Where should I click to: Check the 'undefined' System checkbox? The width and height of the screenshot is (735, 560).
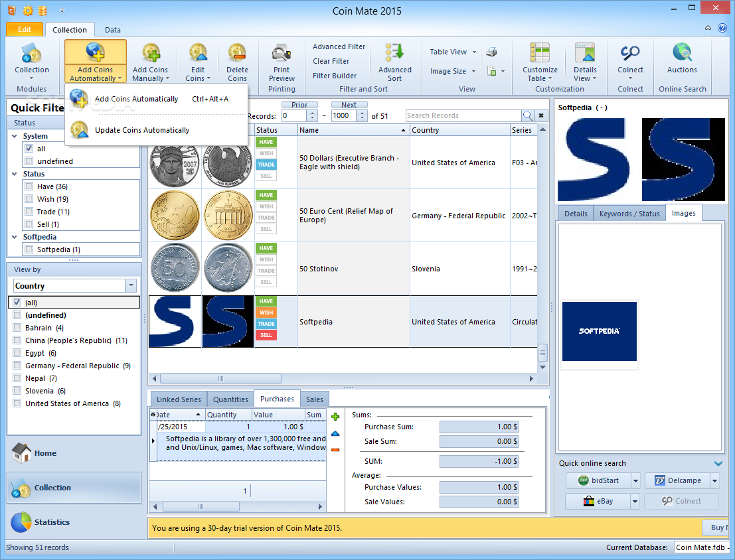point(29,161)
